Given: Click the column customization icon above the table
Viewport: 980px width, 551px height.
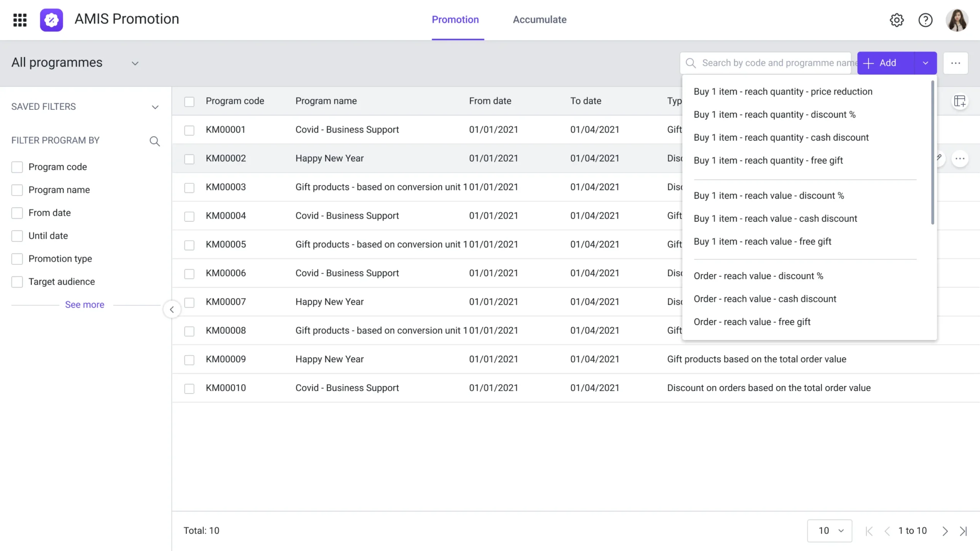Looking at the screenshot, I should click(960, 101).
